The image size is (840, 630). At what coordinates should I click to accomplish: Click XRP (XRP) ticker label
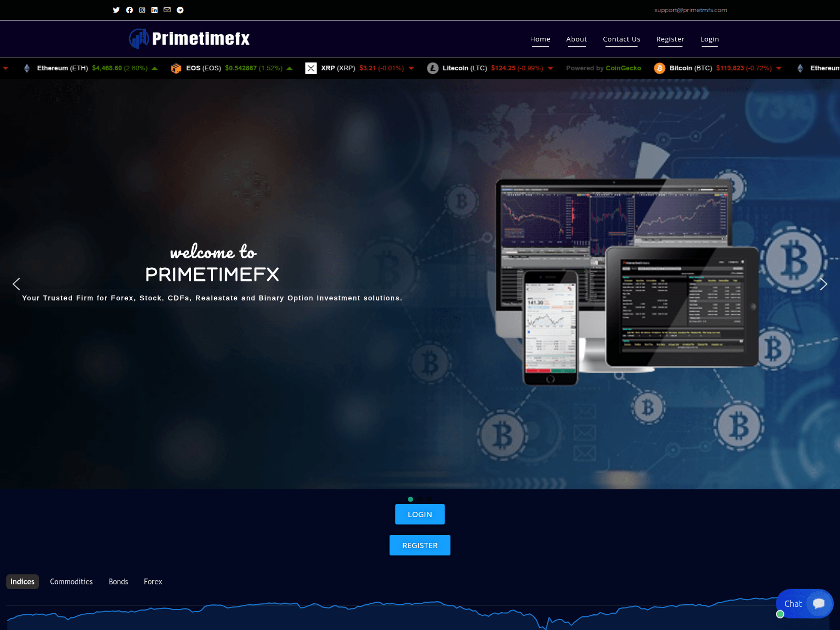[x=338, y=68]
